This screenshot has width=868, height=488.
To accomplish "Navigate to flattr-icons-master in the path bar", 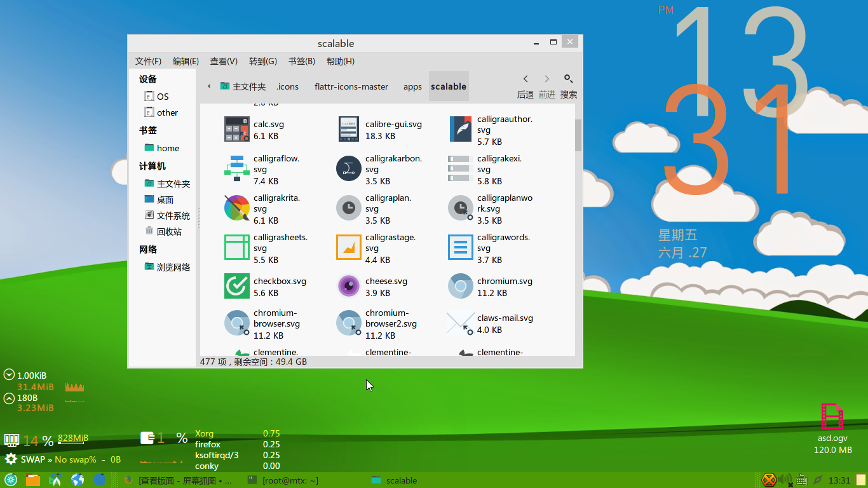I will pyautogui.click(x=351, y=86).
